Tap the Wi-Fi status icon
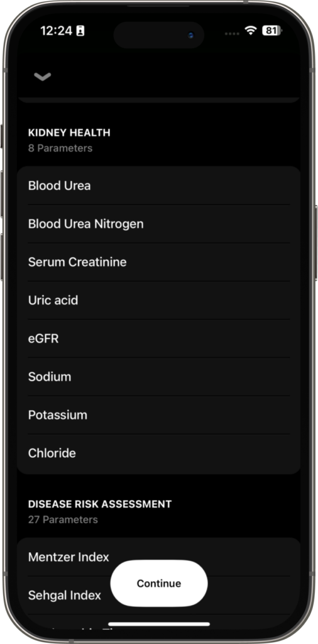 (x=250, y=30)
